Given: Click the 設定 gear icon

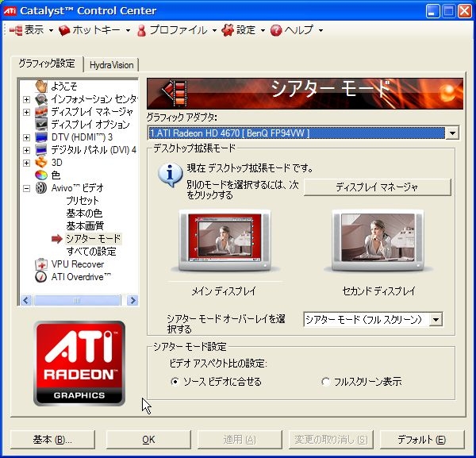Looking at the screenshot, I should 228,30.
